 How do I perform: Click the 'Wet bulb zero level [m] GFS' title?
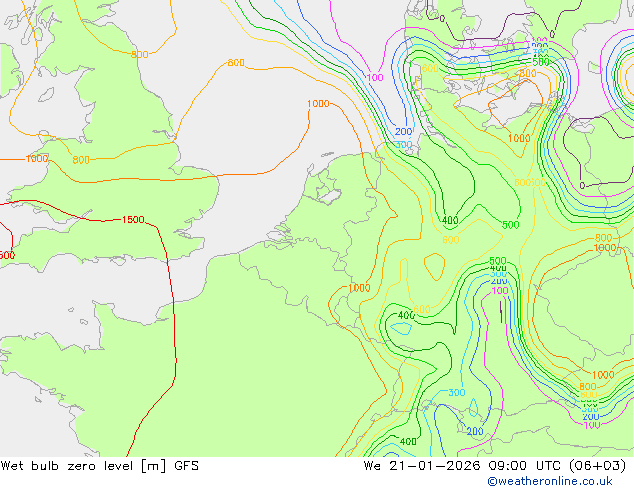pos(99,466)
